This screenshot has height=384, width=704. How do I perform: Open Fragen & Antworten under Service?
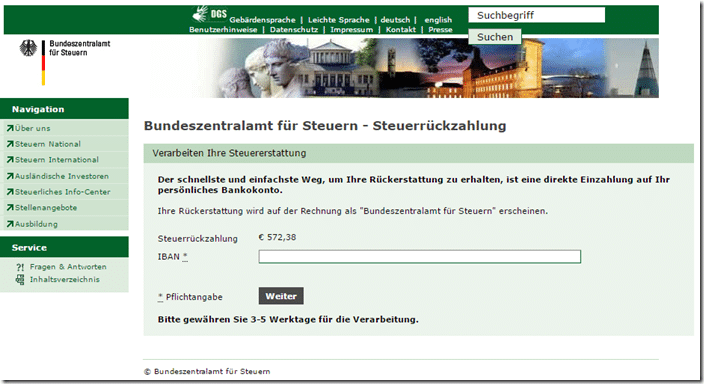[68, 267]
